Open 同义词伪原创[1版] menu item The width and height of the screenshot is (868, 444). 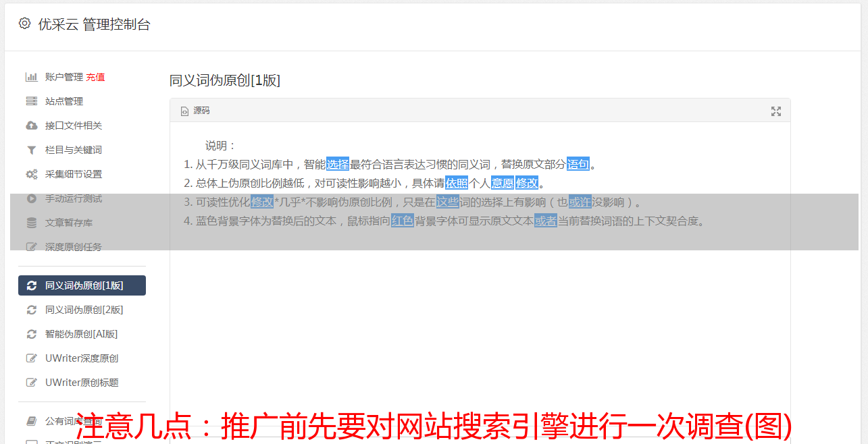point(82,285)
